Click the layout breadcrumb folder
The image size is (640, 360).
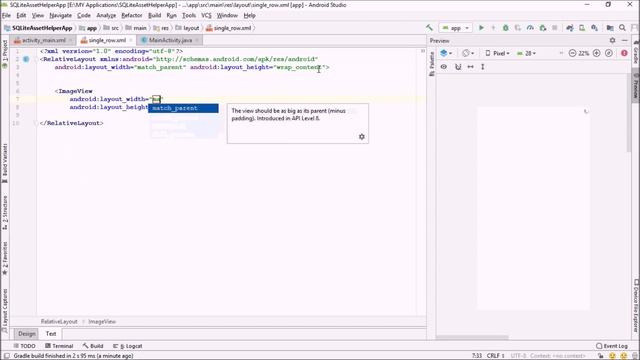tap(187, 28)
